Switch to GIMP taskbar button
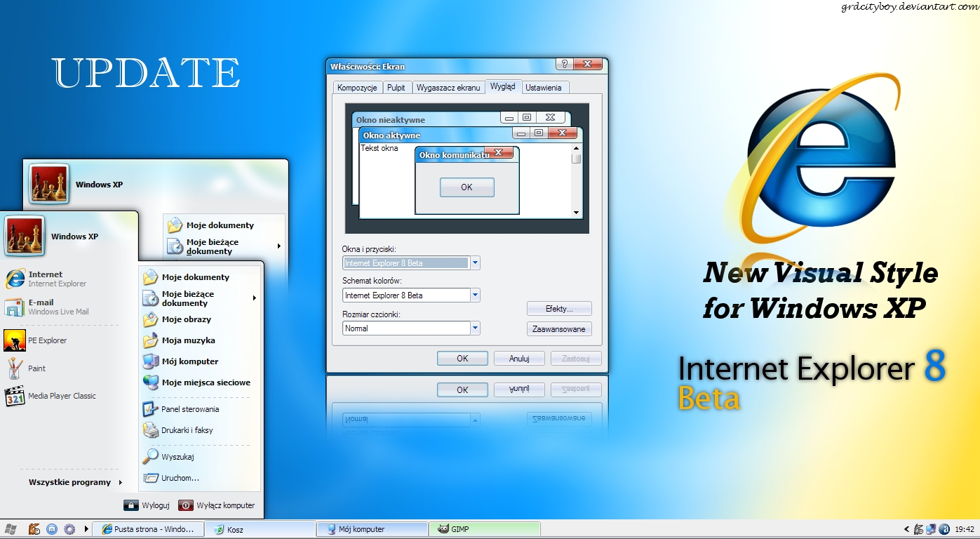This screenshot has height=539, width=980. click(485, 529)
